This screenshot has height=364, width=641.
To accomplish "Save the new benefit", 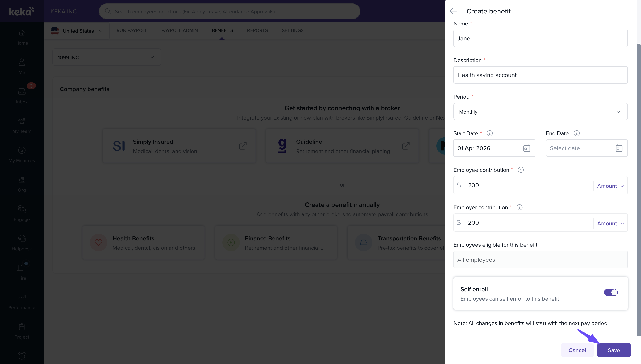I will (x=614, y=350).
